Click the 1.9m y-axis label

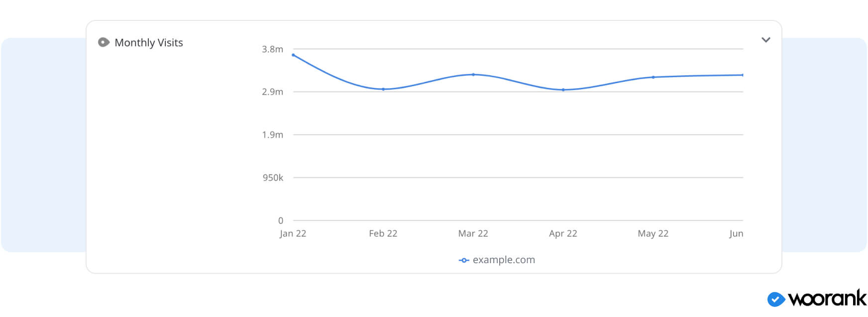pos(272,135)
